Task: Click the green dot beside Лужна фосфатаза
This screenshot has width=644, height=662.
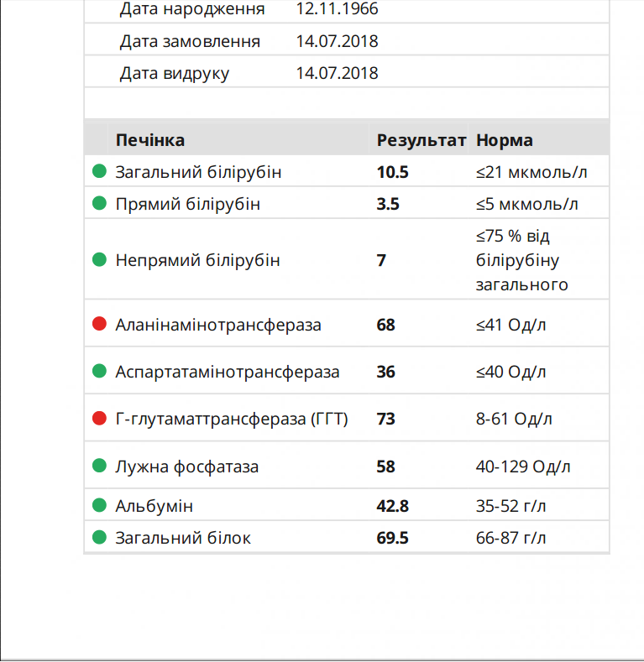Action: tap(99, 466)
